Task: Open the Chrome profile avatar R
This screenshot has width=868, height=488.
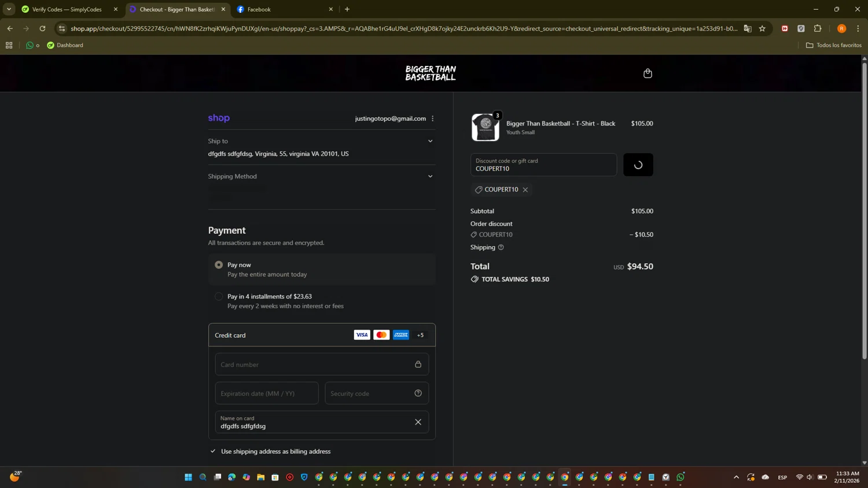Action: (842, 28)
